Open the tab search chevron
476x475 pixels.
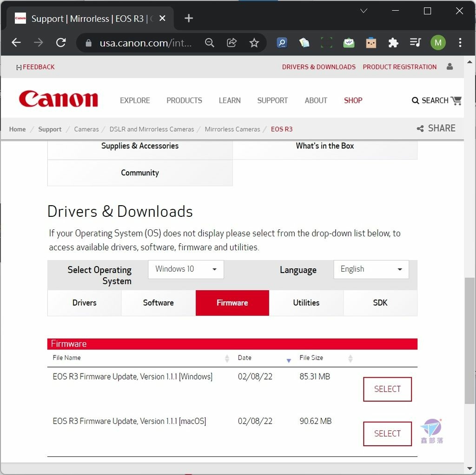(x=364, y=11)
